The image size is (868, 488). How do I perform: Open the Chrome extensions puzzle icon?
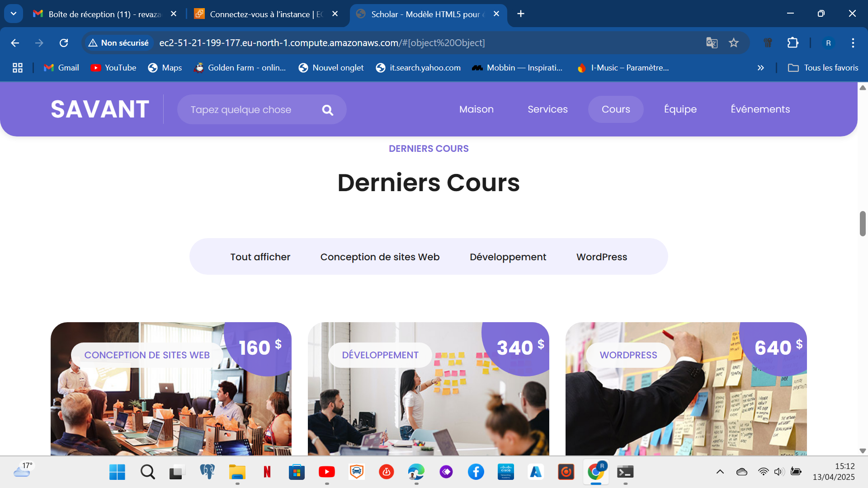pyautogui.click(x=793, y=43)
